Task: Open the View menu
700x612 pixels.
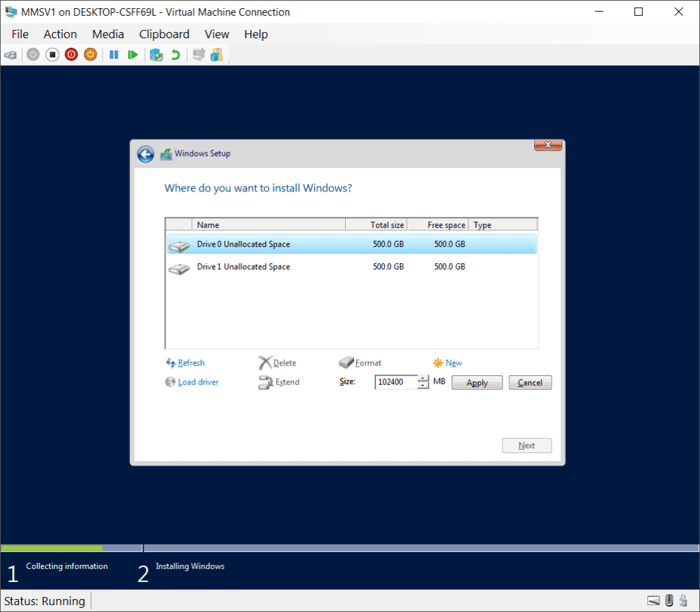Action: tap(217, 34)
